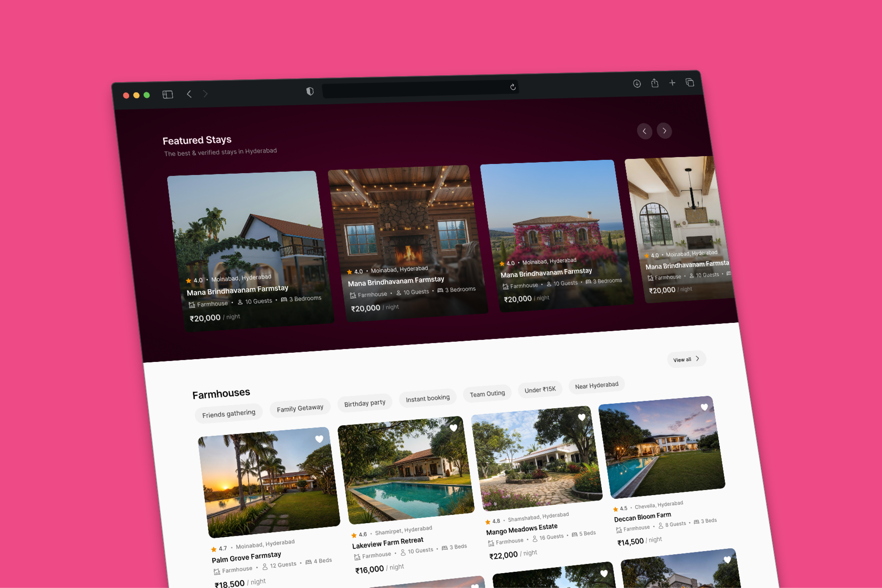Click the Lakeview Farm Retreat title
The width and height of the screenshot is (882, 588).
point(388,543)
